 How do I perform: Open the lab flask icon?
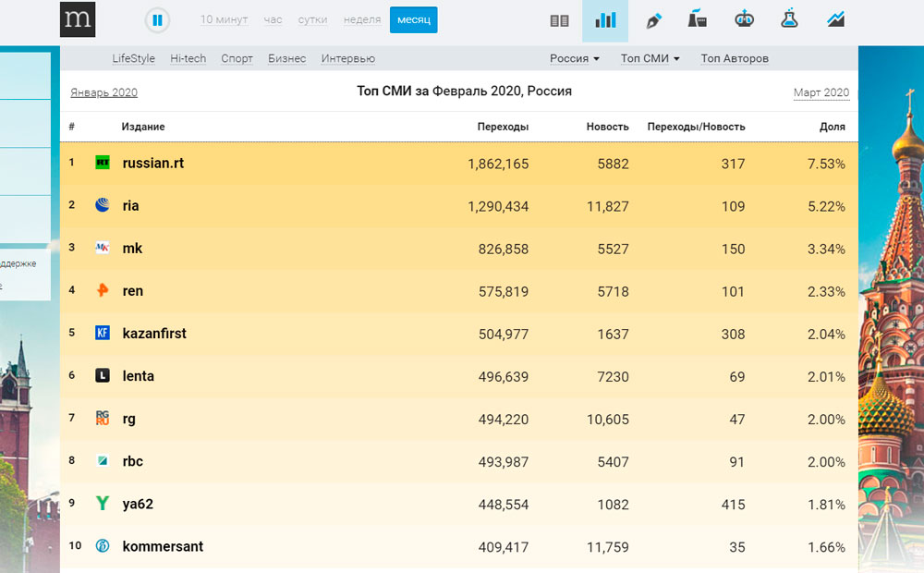pyautogui.click(x=789, y=19)
